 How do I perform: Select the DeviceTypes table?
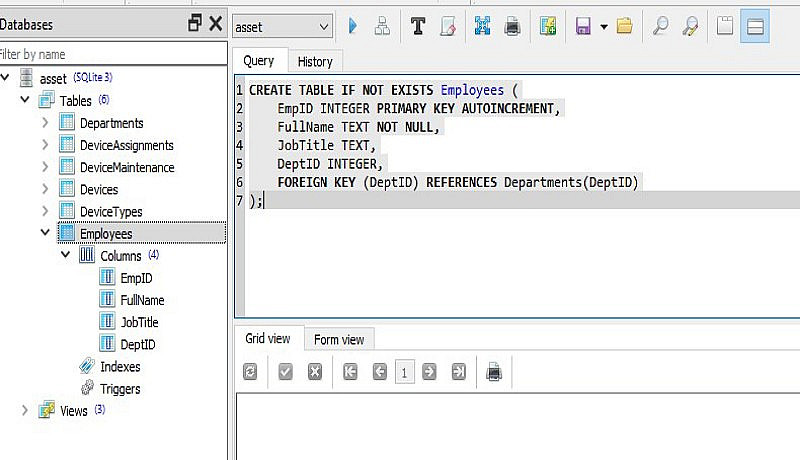point(111,212)
